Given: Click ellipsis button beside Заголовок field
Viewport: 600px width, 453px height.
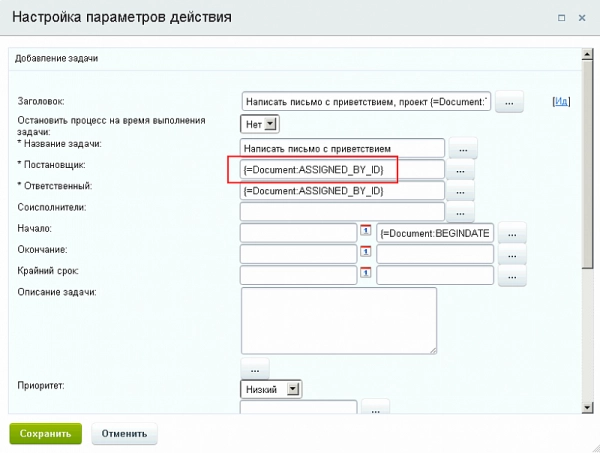Looking at the screenshot, I should click(x=509, y=102).
